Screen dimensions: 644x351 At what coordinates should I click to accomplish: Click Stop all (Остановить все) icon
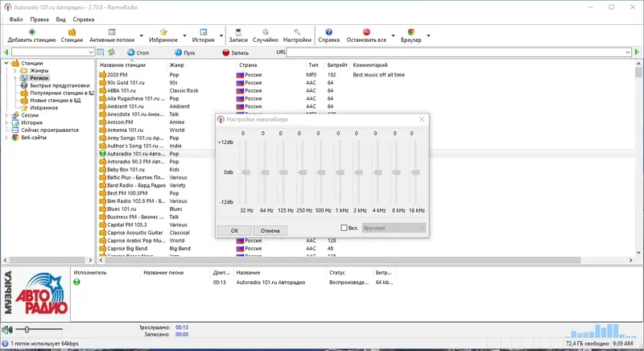pos(366,32)
